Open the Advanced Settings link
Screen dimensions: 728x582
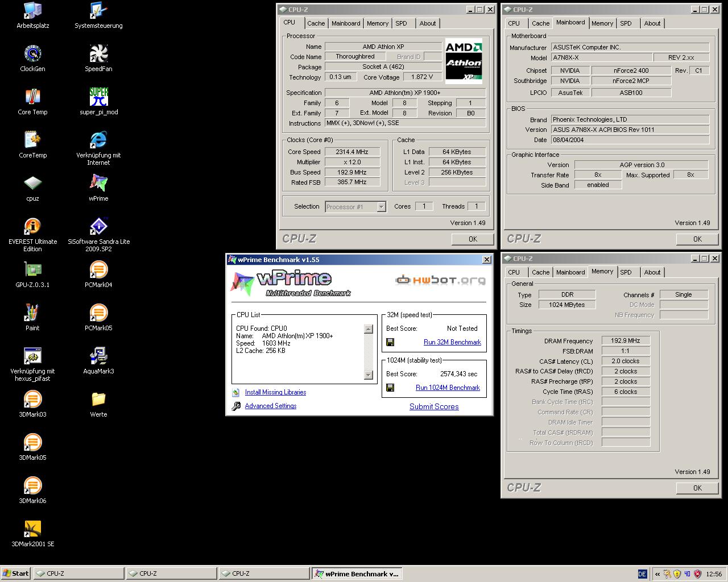271,406
